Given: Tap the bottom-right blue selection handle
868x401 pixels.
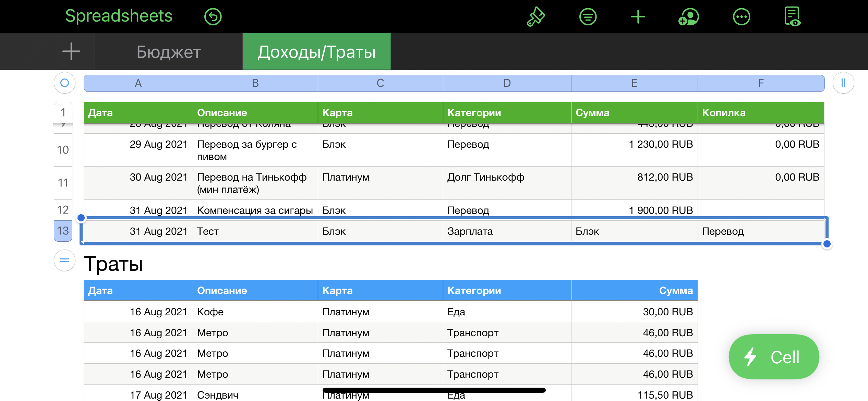Looking at the screenshot, I should click(827, 244).
